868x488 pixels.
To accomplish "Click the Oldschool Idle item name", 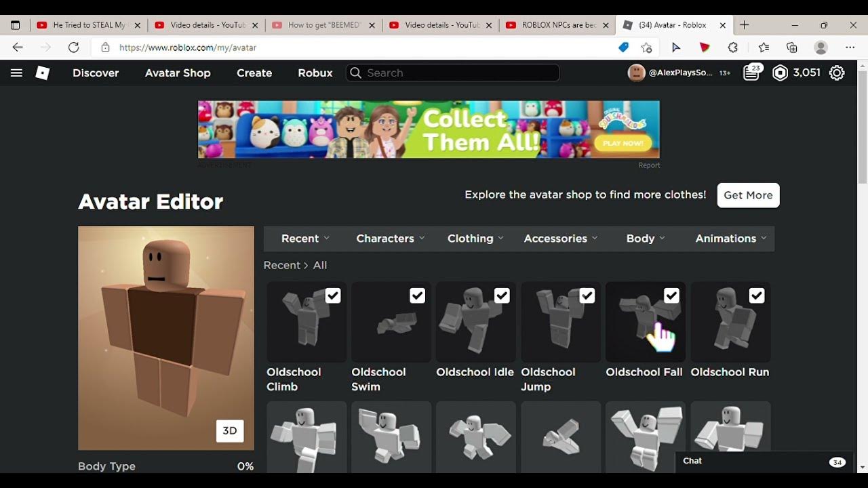I will 475,372.
